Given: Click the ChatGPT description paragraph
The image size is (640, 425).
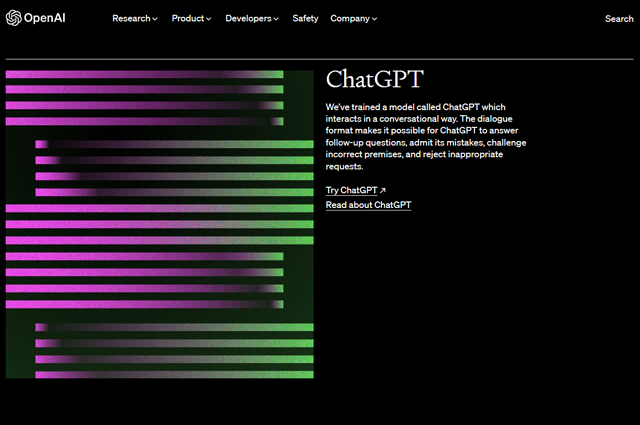Looking at the screenshot, I should (425, 136).
